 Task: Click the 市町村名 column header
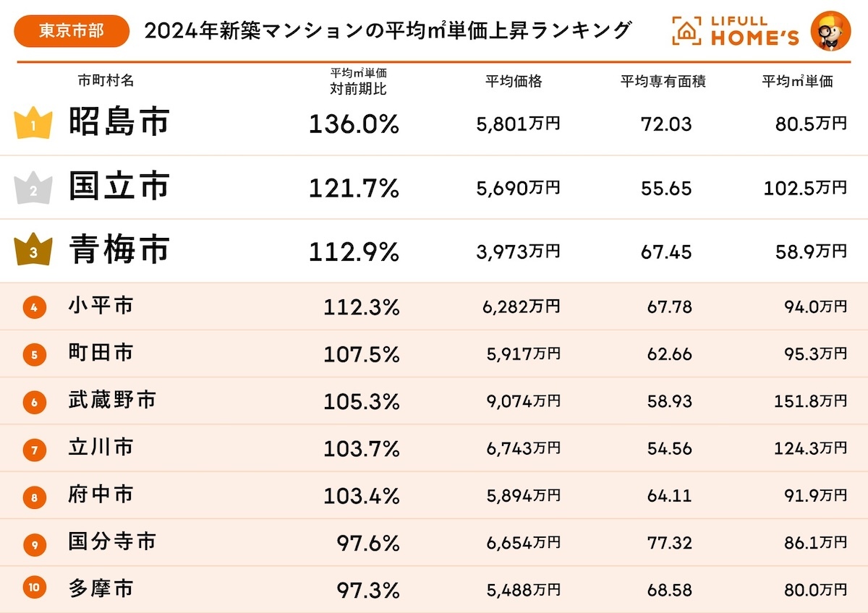106,81
